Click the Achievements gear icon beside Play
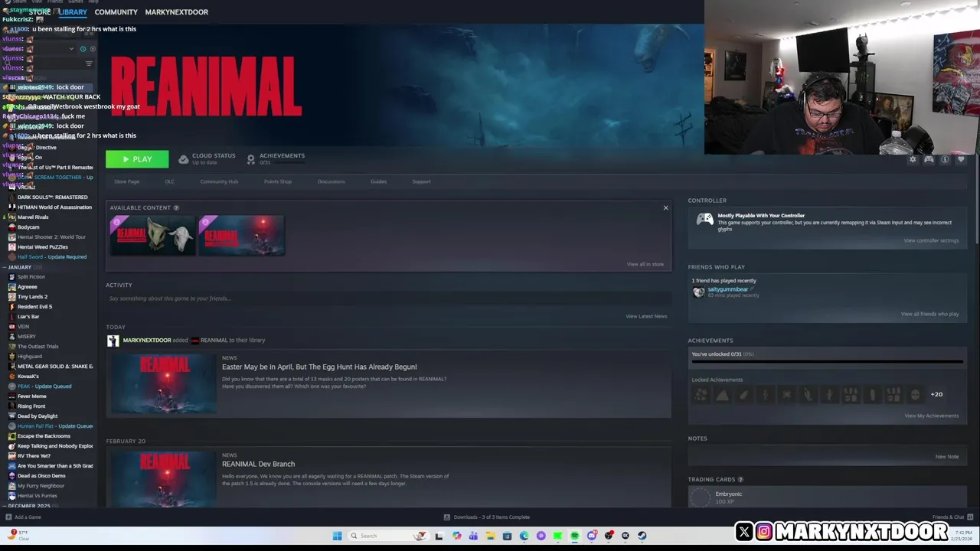Image resolution: width=980 pixels, height=551 pixels. click(250, 159)
